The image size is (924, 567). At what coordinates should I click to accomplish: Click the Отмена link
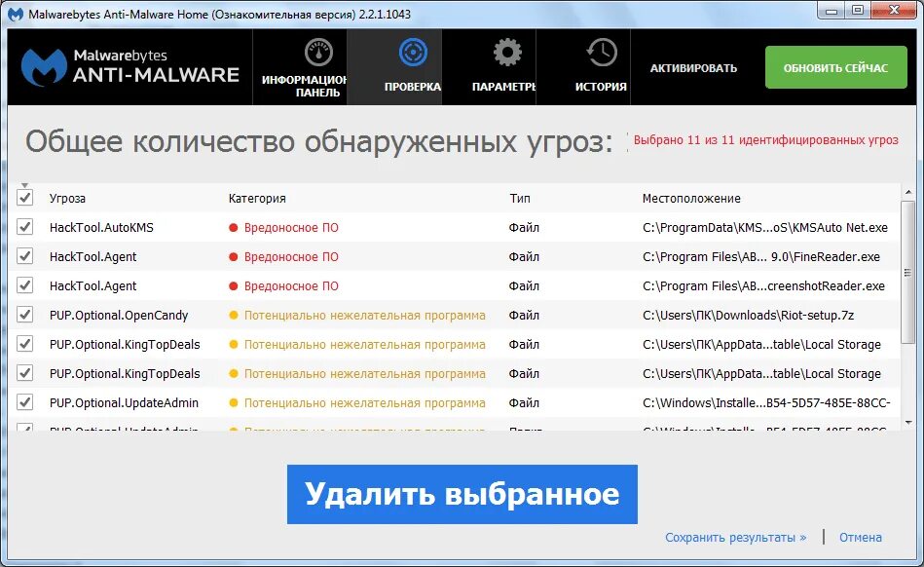(x=861, y=538)
